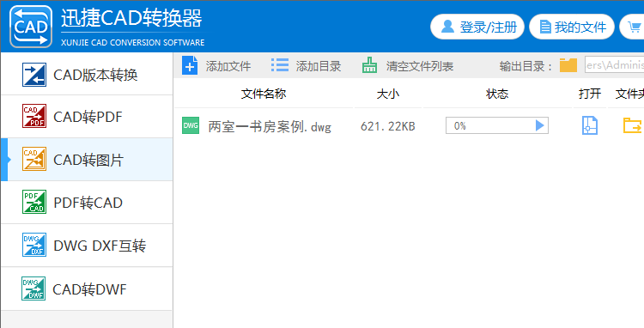Screen dimensions: 644x328
Task: Click the 状态 column header
Action: [497, 94]
